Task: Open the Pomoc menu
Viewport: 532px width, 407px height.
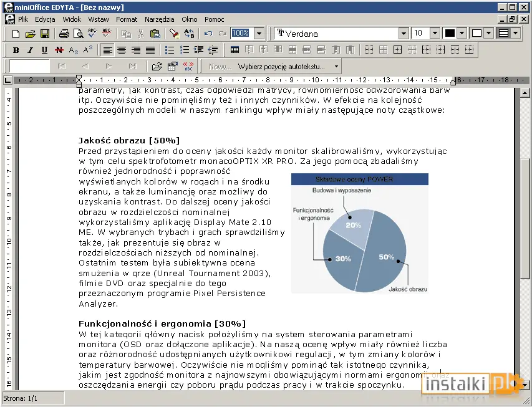Action: point(214,19)
